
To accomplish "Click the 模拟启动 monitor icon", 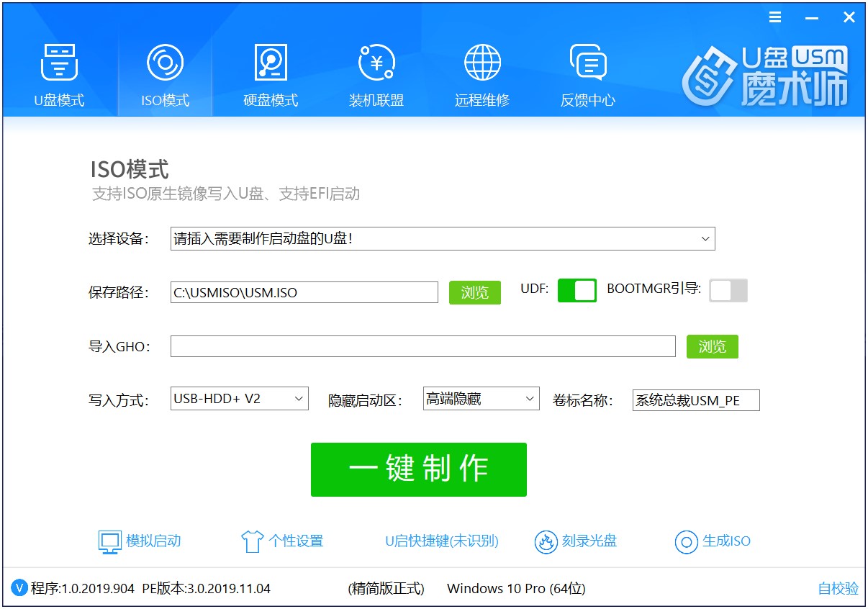I will pyautogui.click(x=110, y=541).
